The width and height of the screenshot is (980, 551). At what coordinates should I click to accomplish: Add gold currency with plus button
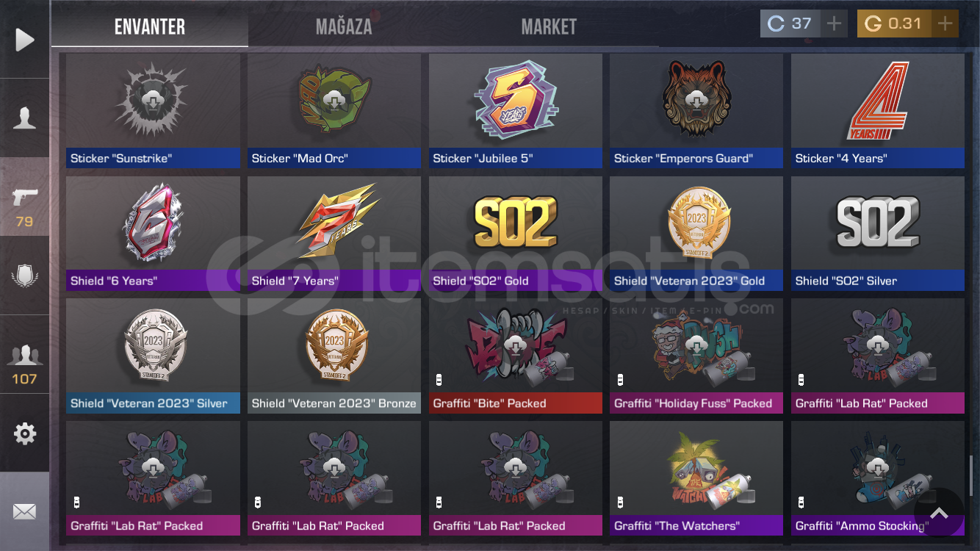945,24
